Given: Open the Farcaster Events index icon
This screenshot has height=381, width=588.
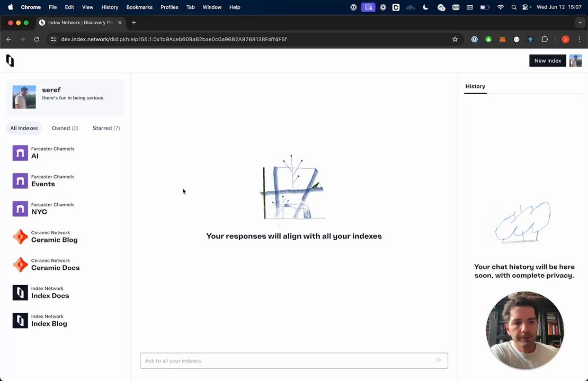Looking at the screenshot, I should click(x=20, y=180).
